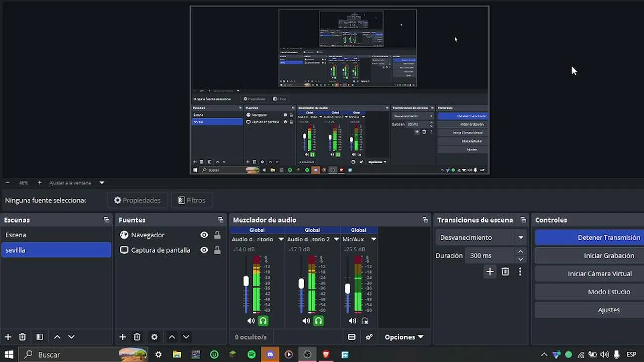Hide the Navegador source eye icon
This screenshot has height=362, width=644.
tap(204, 235)
